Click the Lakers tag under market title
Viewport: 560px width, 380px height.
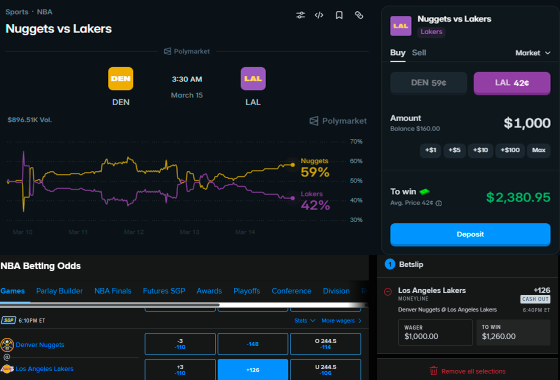point(431,32)
